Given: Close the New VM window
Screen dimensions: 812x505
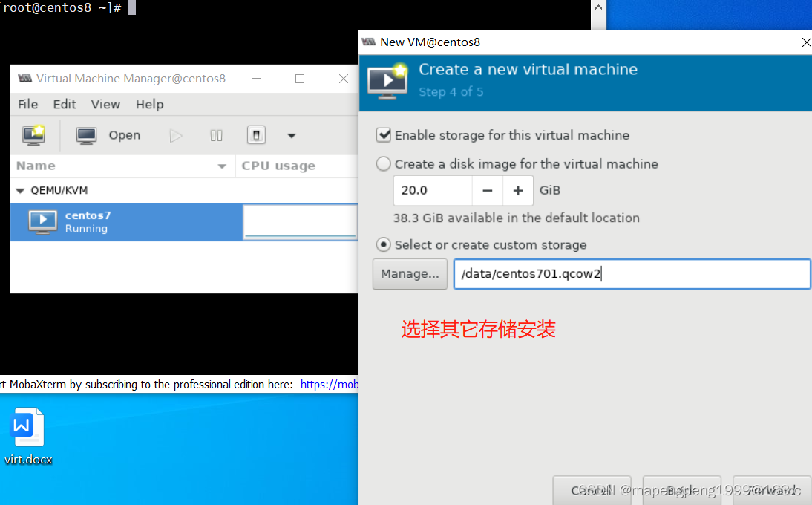Looking at the screenshot, I should coord(806,42).
